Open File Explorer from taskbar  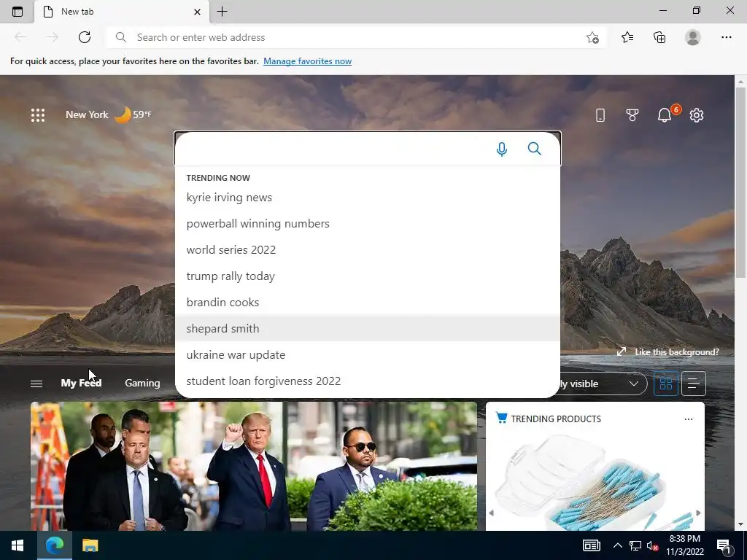click(90, 545)
